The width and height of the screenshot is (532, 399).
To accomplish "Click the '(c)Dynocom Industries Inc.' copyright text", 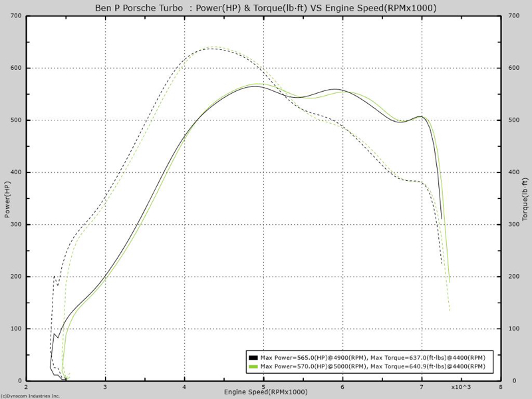I will click(x=30, y=396).
